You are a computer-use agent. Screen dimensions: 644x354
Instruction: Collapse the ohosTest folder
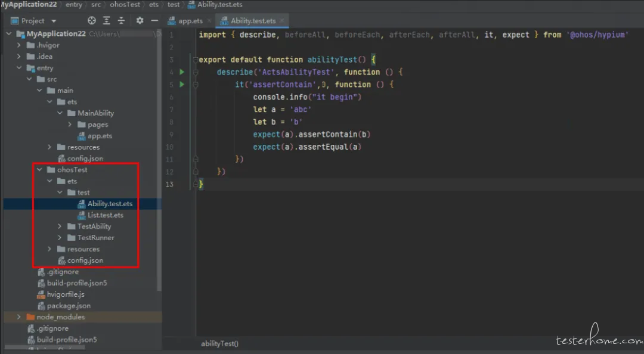(x=39, y=170)
